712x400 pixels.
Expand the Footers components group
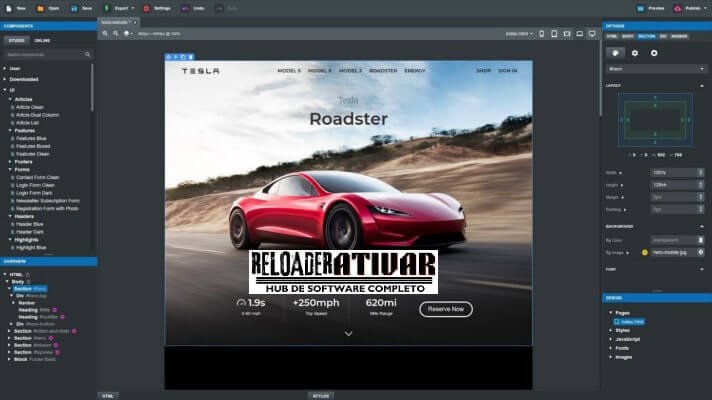(x=10, y=162)
